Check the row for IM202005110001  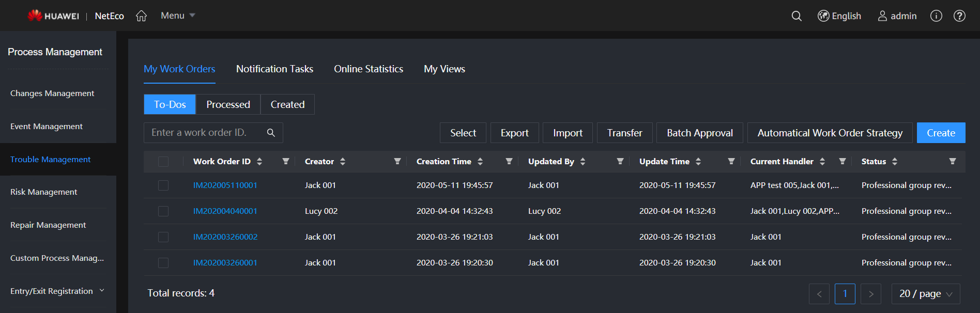pyautogui.click(x=163, y=185)
